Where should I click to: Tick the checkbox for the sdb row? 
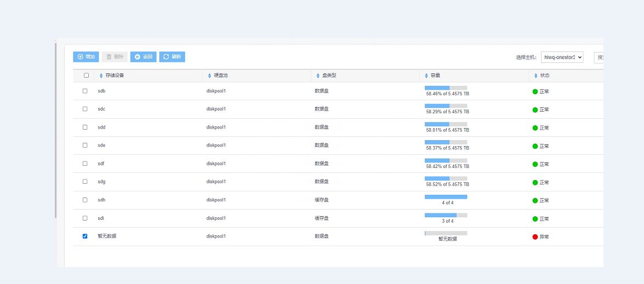pyautogui.click(x=85, y=91)
